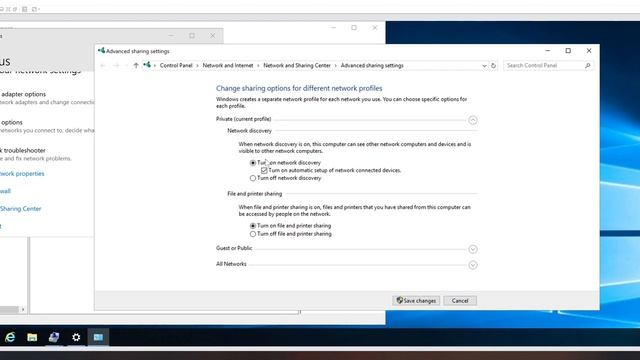
Task: Go up one level with the up arrow
Action: 136,65
